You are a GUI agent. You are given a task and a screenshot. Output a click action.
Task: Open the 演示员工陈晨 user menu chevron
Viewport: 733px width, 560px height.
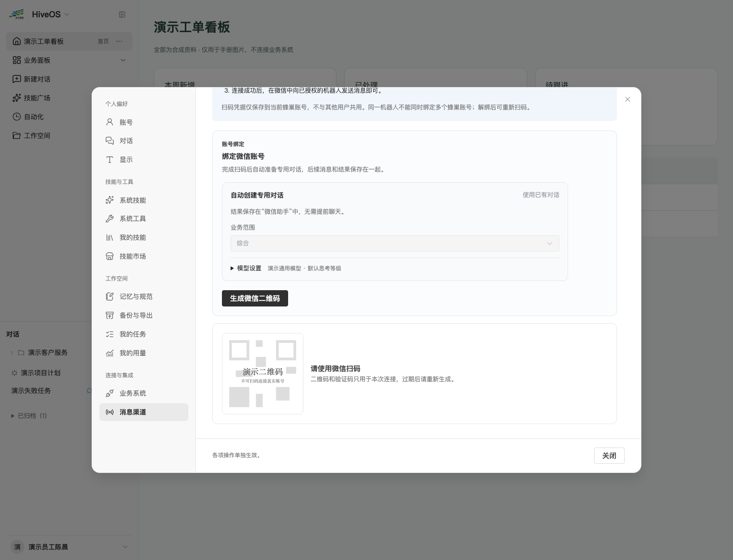pyautogui.click(x=125, y=547)
